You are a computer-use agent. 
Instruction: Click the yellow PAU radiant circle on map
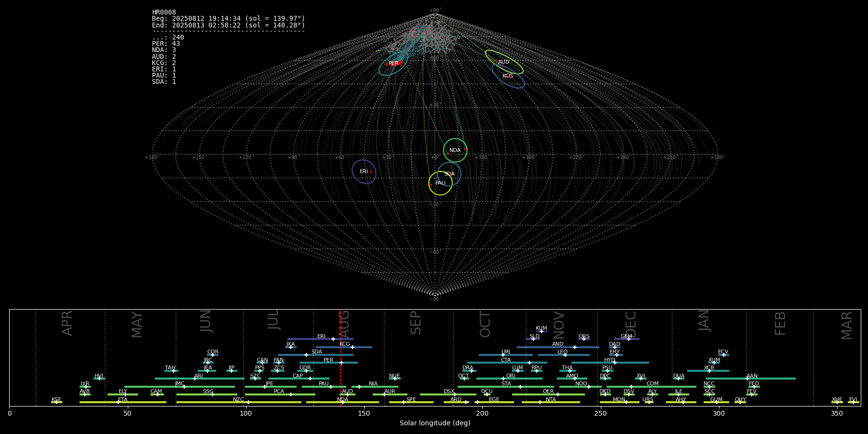pyautogui.click(x=440, y=183)
